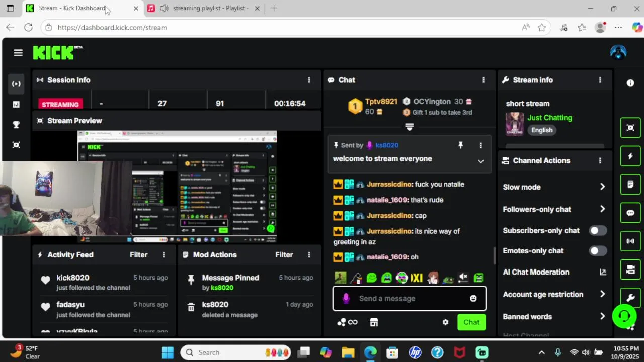Image resolution: width=644 pixels, height=362 pixels.
Task: Open the emoji picker in chat input
Action: [x=473, y=298]
